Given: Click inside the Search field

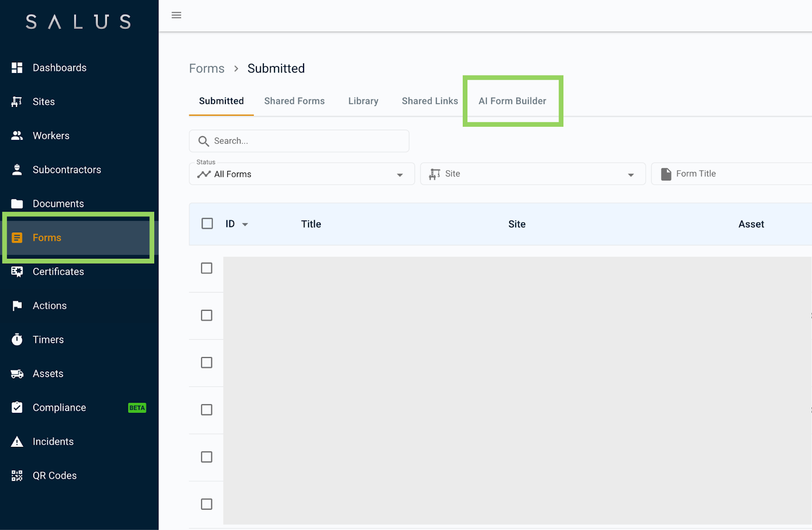Looking at the screenshot, I should pyautogui.click(x=299, y=141).
